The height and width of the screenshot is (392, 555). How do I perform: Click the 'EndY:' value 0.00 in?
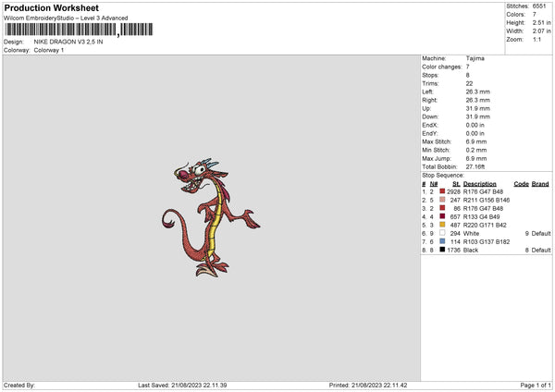[x=475, y=133]
